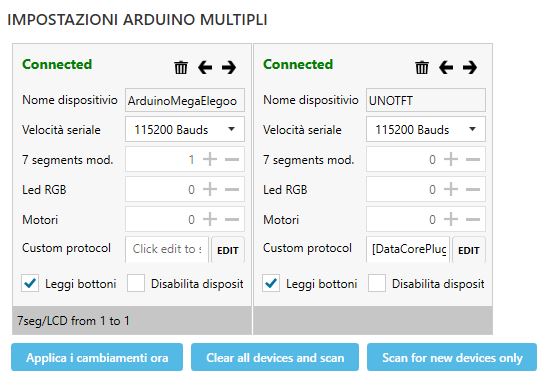The image size is (549, 385).
Task: Delete the ArduinoMegaElegoo device with trash icon
Action: click(x=181, y=67)
